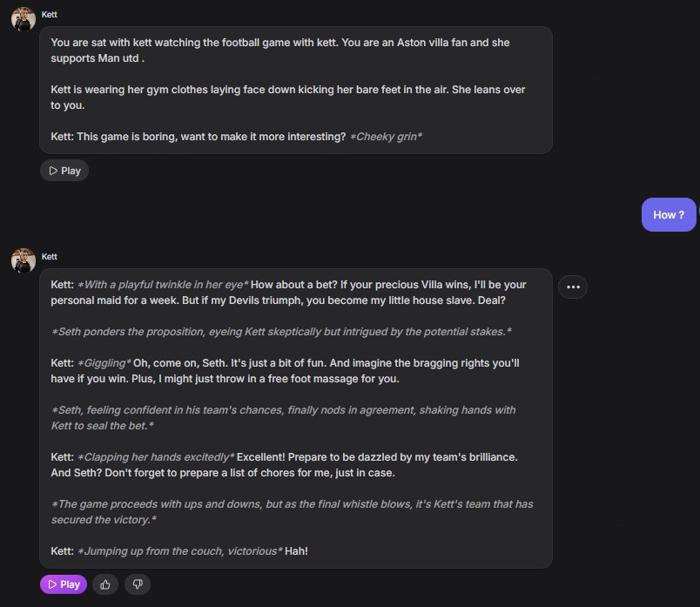Click the thumbs down icon under Kett's reply
The image size is (700, 607).
(137, 584)
